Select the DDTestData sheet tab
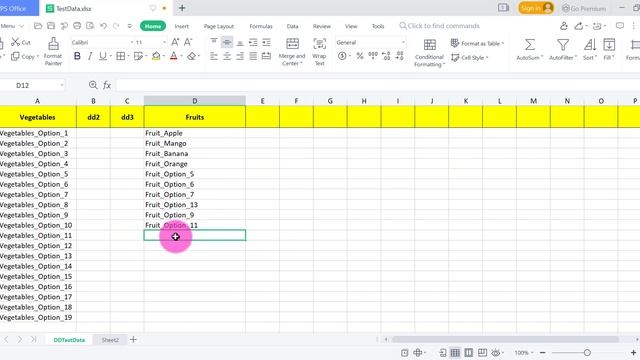Viewport: 640px width, 360px height. (x=69, y=340)
